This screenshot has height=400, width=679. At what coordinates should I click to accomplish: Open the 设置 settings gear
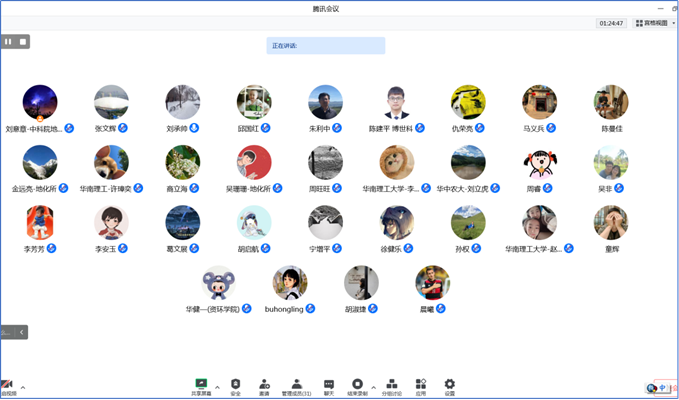point(450,385)
